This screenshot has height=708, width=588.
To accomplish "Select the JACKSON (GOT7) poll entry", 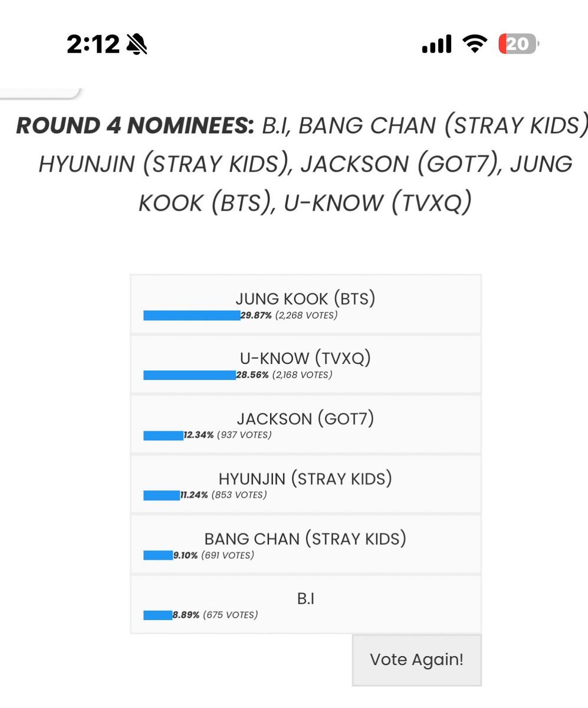I will click(306, 424).
